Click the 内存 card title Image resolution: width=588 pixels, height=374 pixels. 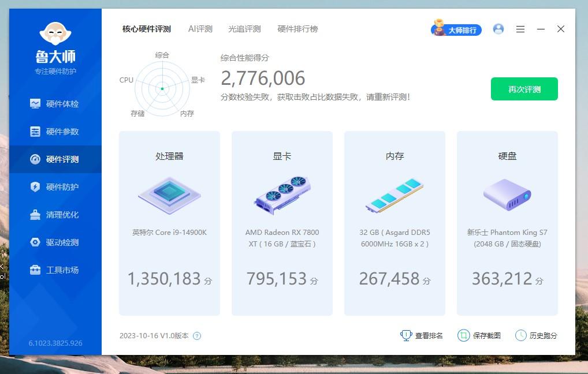click(395, 156)
